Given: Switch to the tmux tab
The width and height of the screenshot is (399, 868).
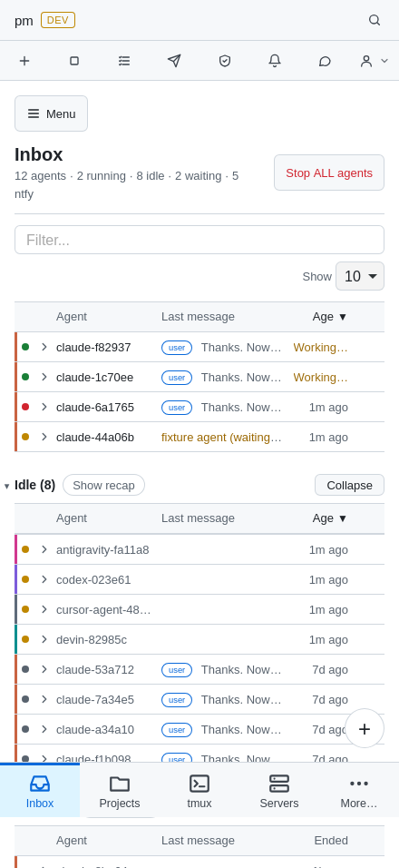Looking at the screenshot, I should click(199, 791).
